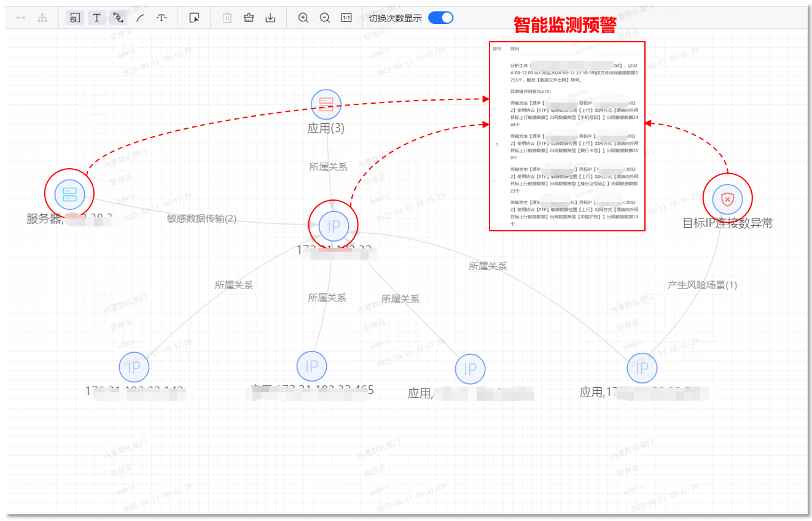Select the 应用(3) node
Image resolution: width=812 pixels, height=521 pixels.
pos(326,104)
